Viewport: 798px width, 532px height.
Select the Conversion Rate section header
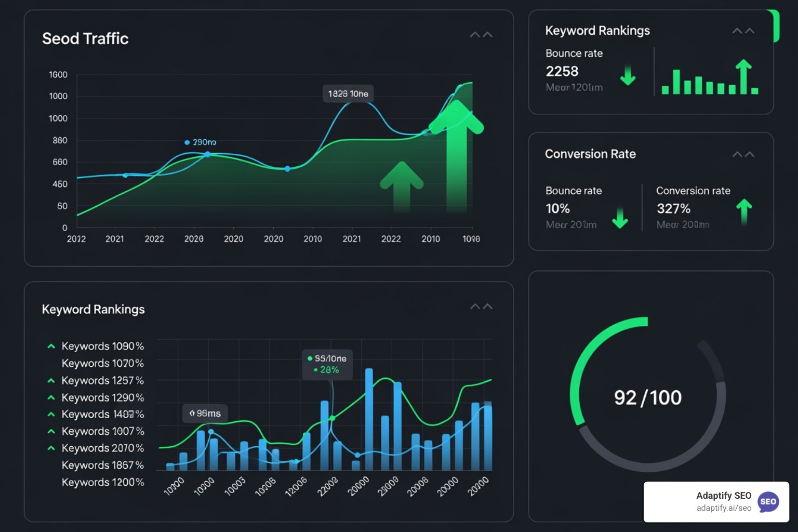pyautogui.click(x=590, y=154)
